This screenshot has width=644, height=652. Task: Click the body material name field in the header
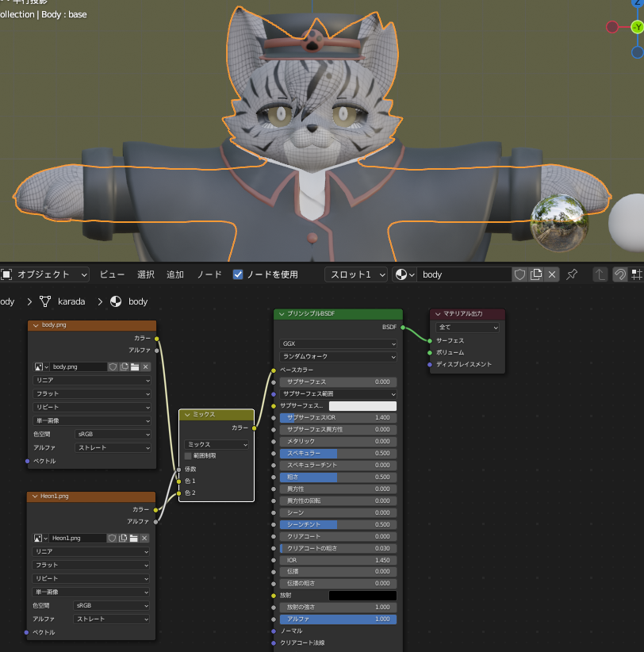(x=465, y=274)
